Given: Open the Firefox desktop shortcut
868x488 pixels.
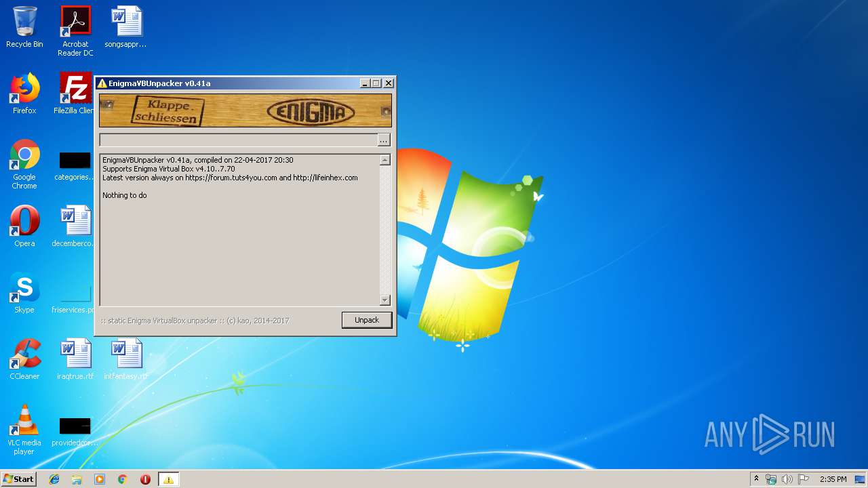Looking at the screenshot, I should tap(24, 94).
